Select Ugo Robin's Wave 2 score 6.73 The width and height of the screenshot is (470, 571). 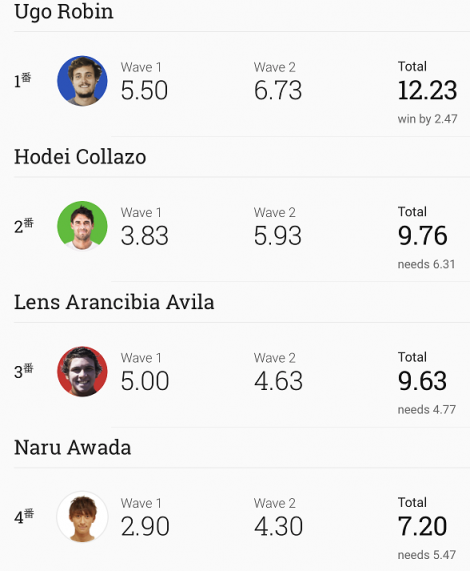pyautogui.click(x=278, y=90)
